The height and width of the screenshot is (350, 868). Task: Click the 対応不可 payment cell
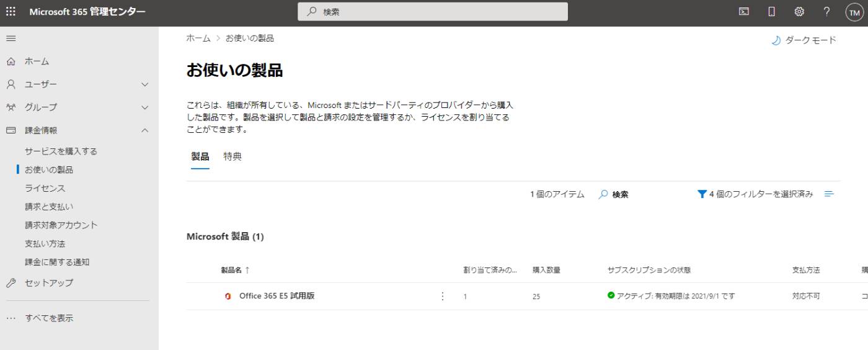[x=806, y=297]
